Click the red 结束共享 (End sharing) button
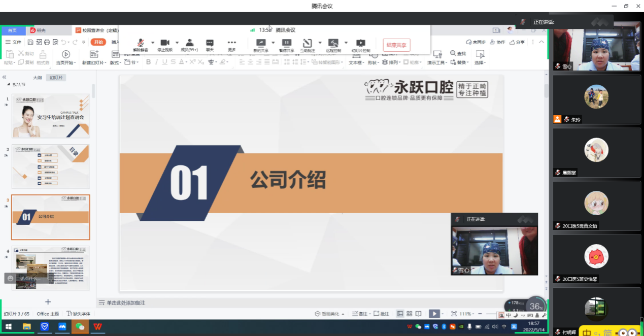This screenshot has width=644, height=336. pos(396,45)
